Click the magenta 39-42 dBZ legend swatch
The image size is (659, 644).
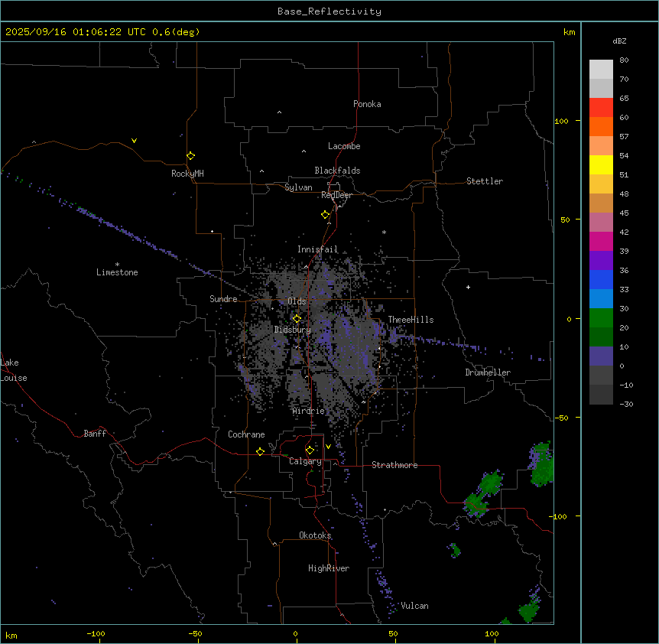click(x=601, y=241)
